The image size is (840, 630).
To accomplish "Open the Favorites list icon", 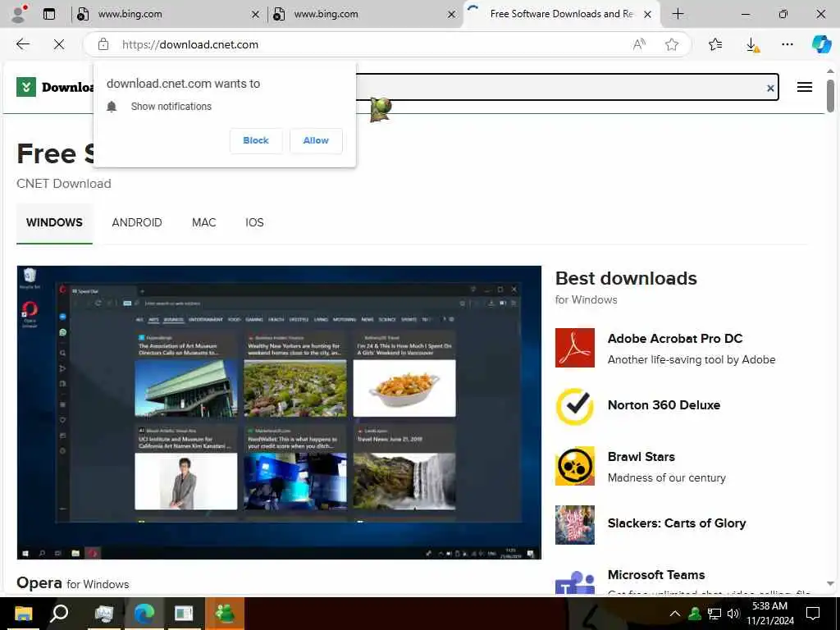I will 715,44.
